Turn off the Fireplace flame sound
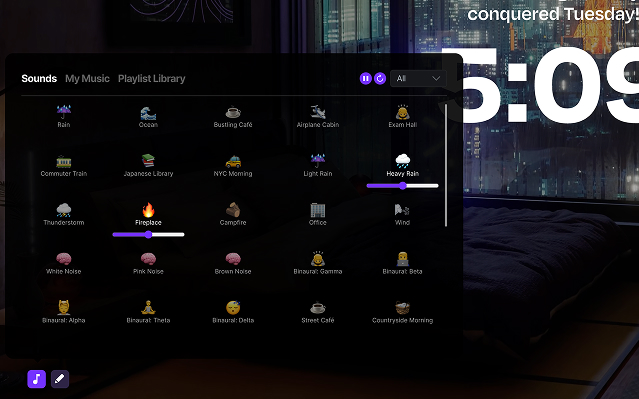This screenshot has width=639, height=399. click(148, 214)
